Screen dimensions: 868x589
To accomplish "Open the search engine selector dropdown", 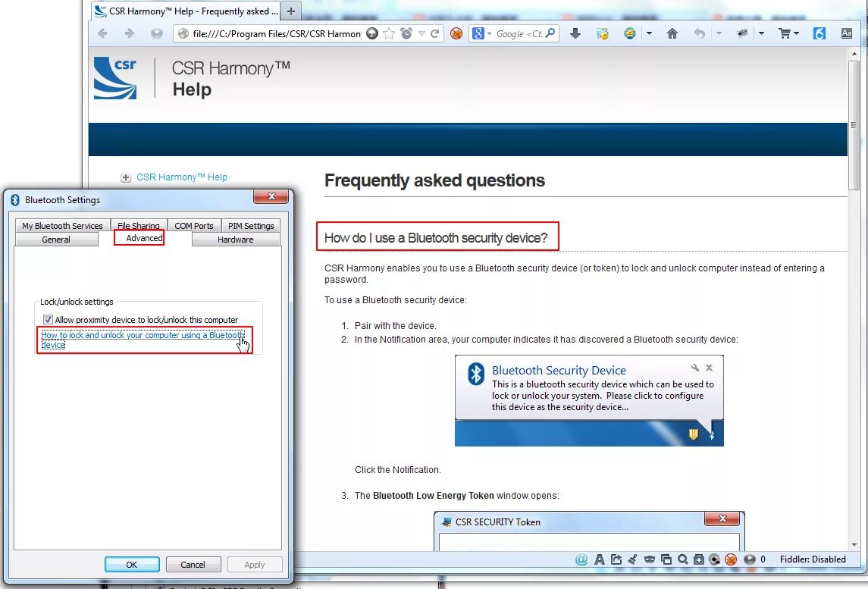I will click(x=490, y=34).
